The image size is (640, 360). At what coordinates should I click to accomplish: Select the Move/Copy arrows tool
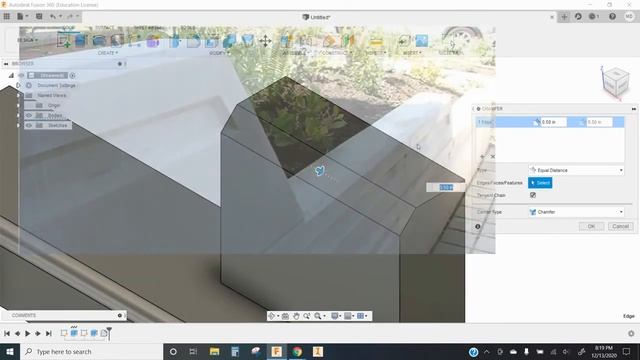265,41
